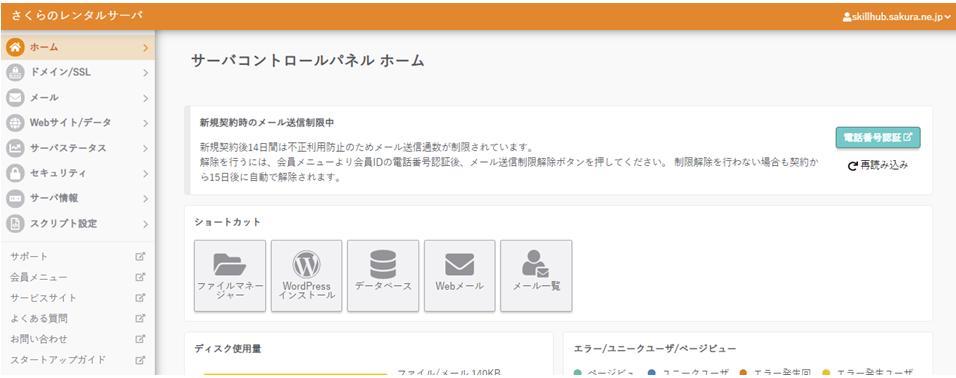Click the 新規契約時のメール送信制限中 notice title
Screen dimensions: 956x378
[267, 123]
